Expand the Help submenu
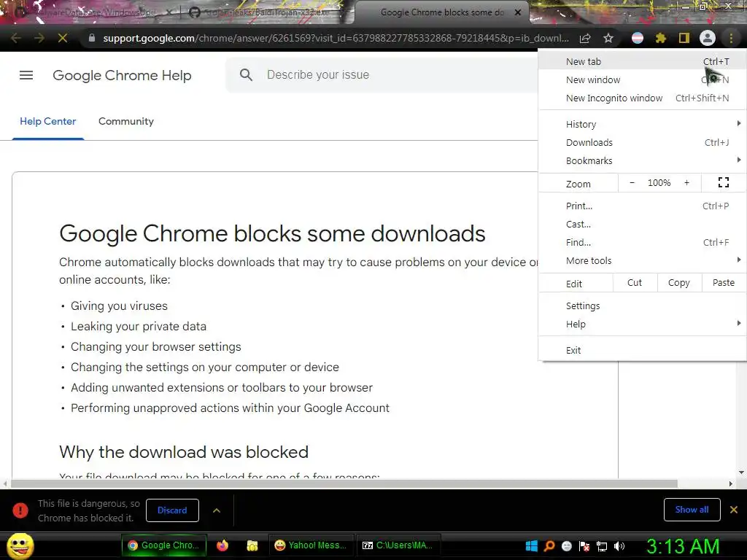The width and height of the screenshot is (747, 560). tap(642, 324)
